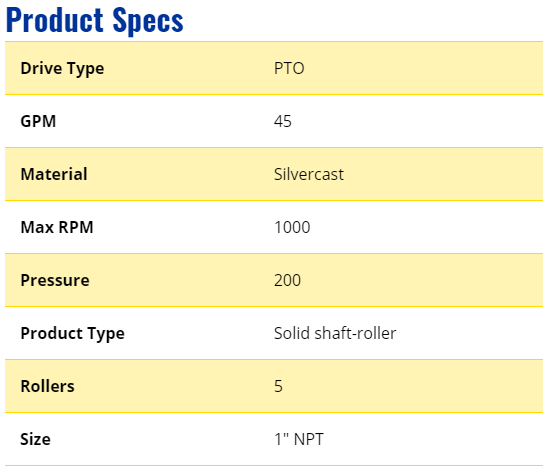The image size is (548, 473).
Task: Click the word Product in the heading
Action: [55, 20]
